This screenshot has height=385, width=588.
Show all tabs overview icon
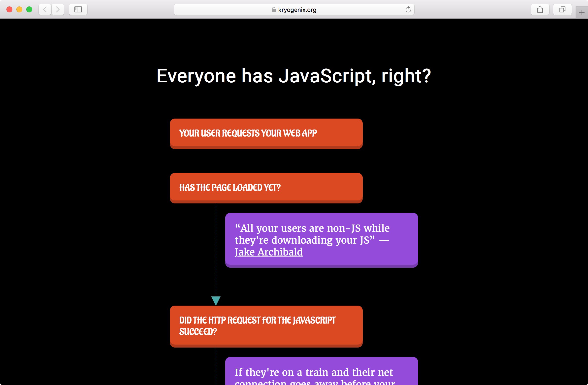coord(562,9)
